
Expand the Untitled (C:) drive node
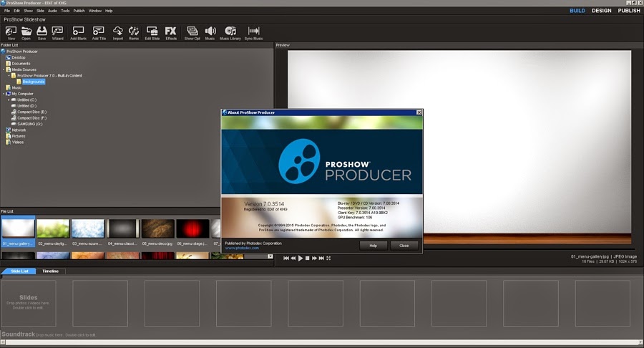9,100
